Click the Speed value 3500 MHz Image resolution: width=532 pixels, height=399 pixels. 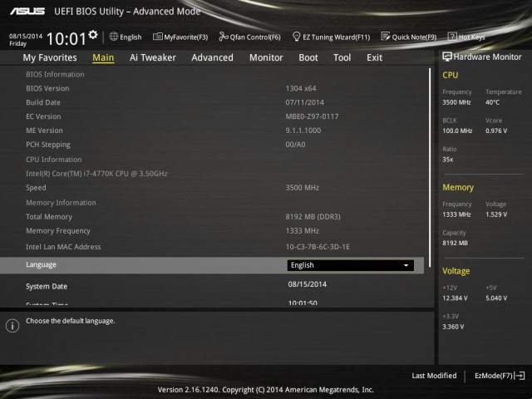[302, 188]
